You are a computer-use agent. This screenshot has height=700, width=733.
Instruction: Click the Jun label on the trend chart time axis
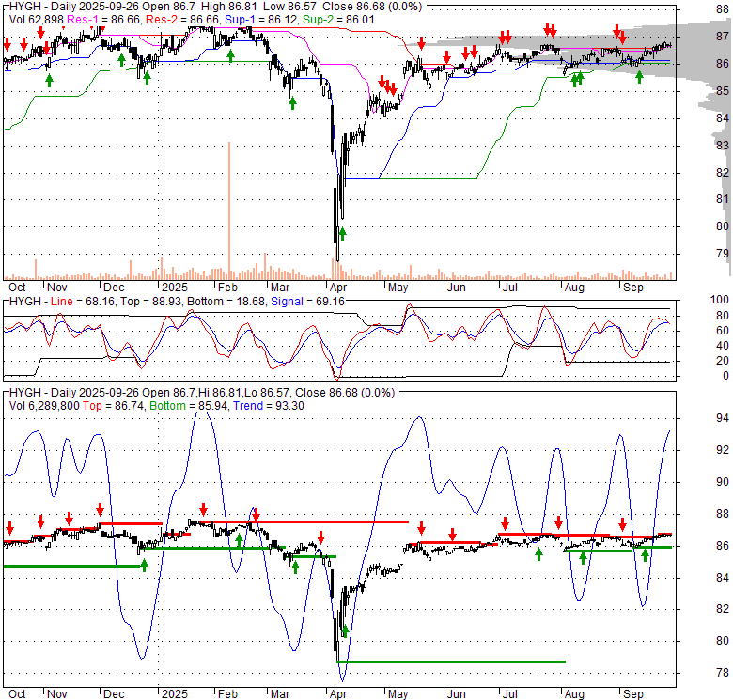[x=457, y=694]
